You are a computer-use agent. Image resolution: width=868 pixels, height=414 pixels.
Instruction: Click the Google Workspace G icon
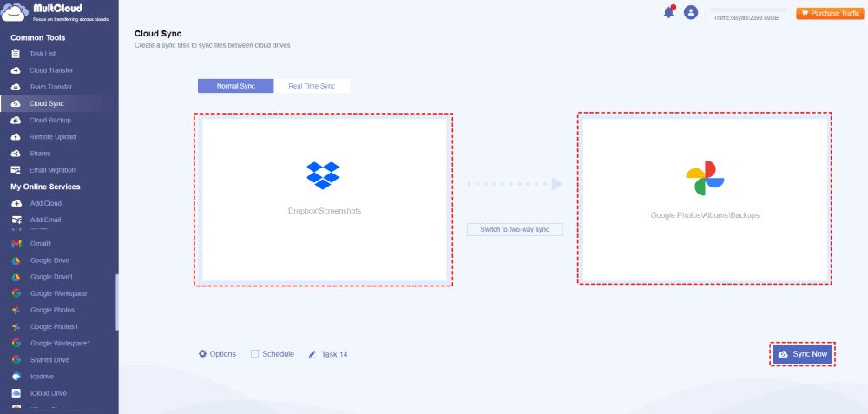(x=16, y=294)
